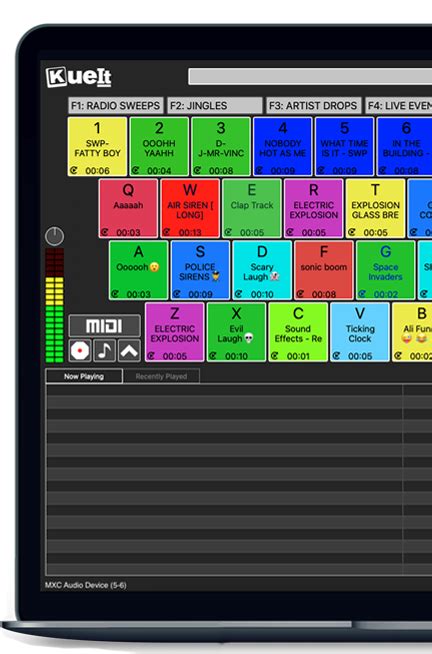
Task: Click loop icon on E Clap Track pad
Action: coord(229,232)
